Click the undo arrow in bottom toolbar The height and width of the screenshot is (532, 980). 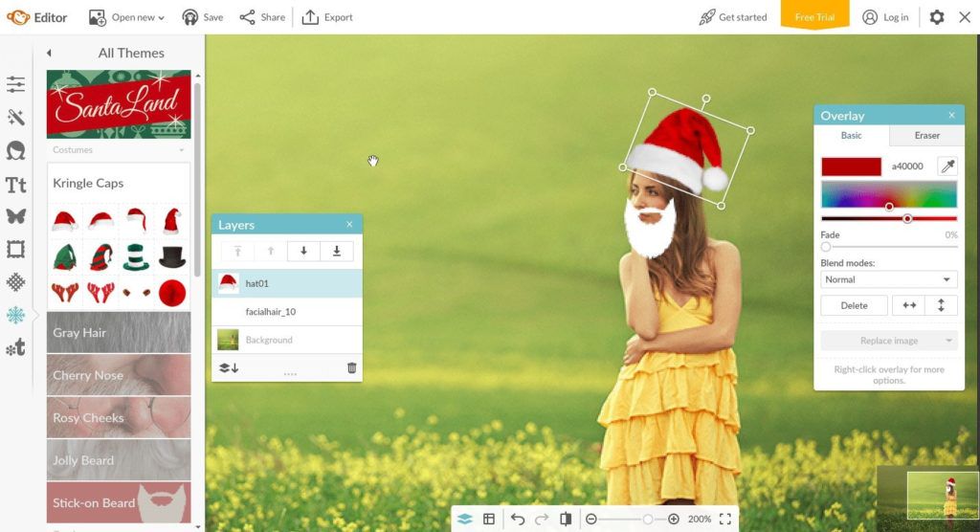518,519
